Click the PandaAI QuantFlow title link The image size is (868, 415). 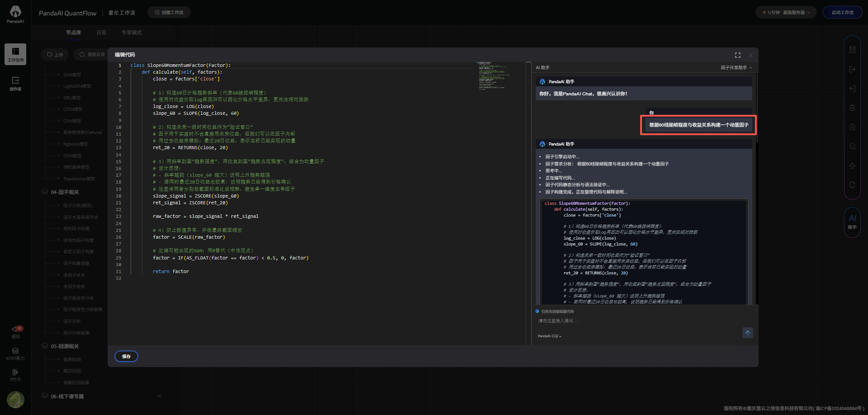pos(68,13)
